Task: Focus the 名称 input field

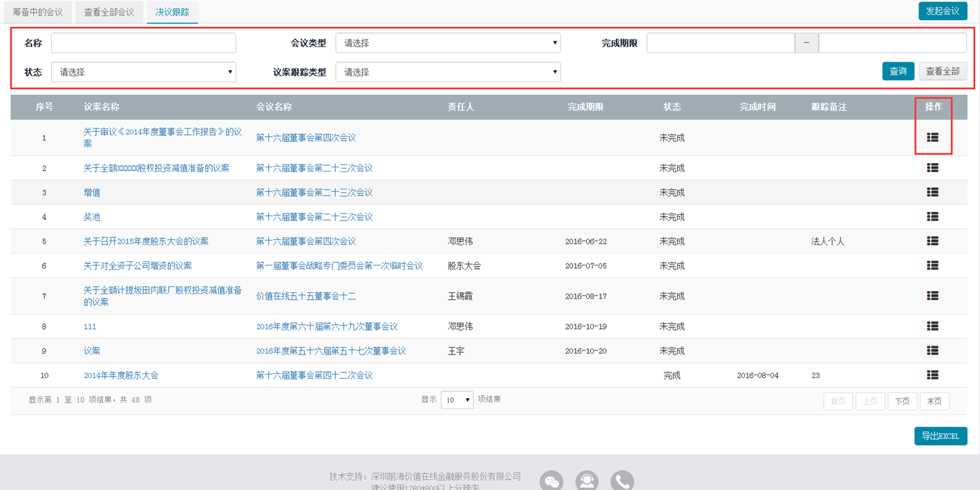Action: point(144,43)
